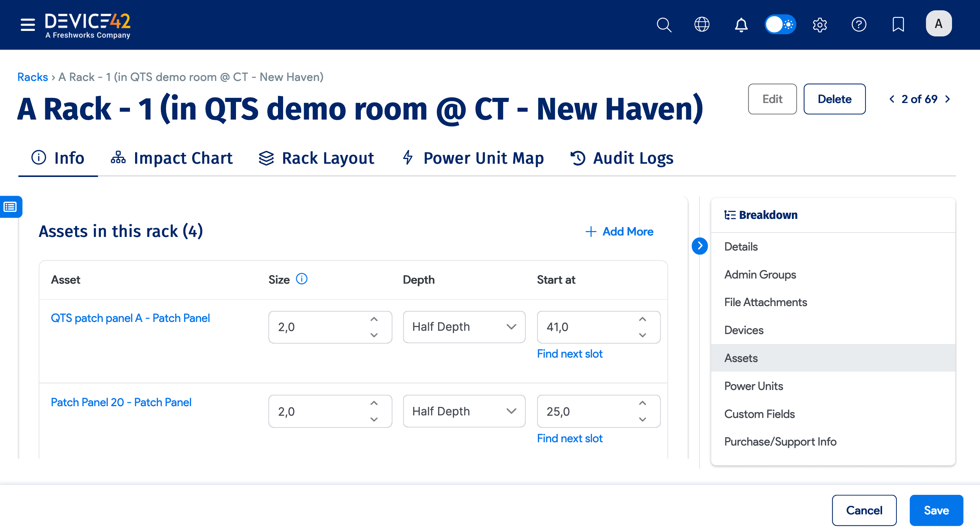Click the search magnifier icon

pos(664,25)
